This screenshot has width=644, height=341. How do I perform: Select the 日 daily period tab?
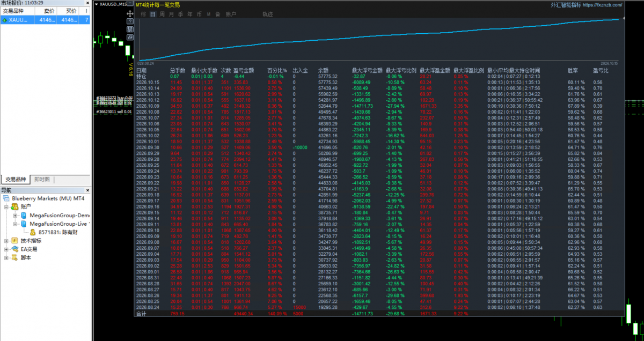click(153, 14)
